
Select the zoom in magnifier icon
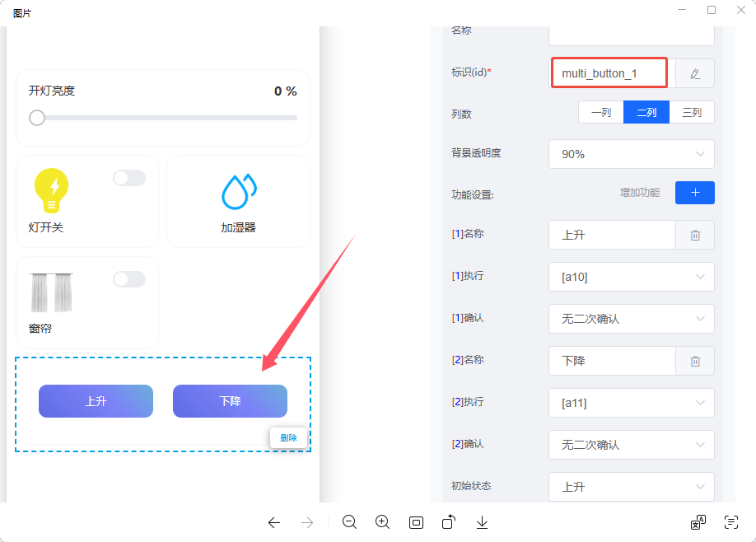[382, 522]
